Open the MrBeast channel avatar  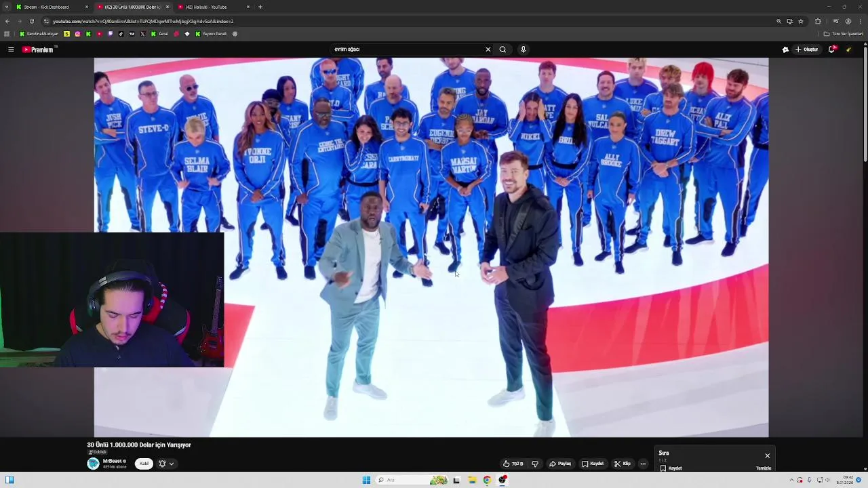93,464
